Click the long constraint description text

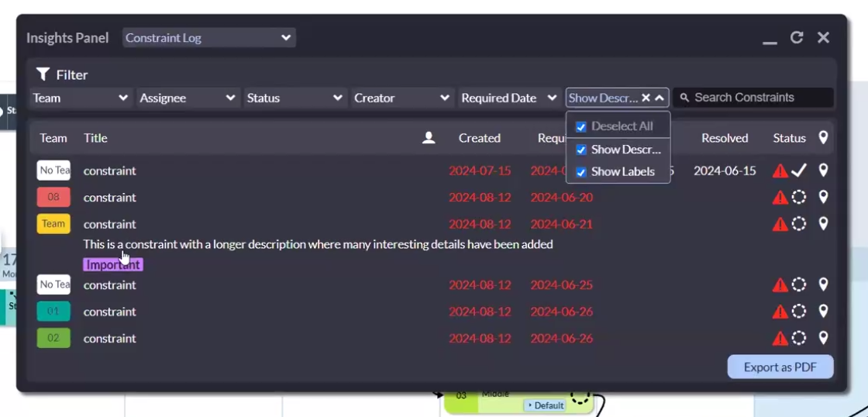[x=318, y=244]
